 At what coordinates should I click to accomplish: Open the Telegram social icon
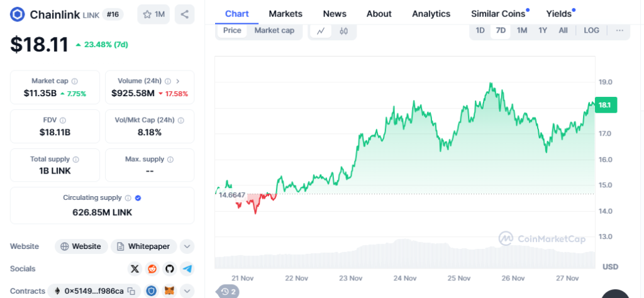(187, 268)
